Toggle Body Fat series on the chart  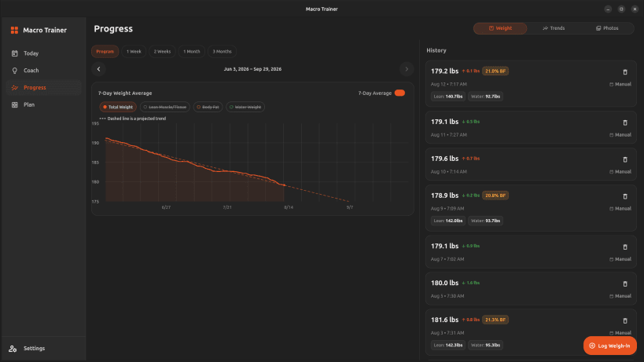tap(208, 107)
